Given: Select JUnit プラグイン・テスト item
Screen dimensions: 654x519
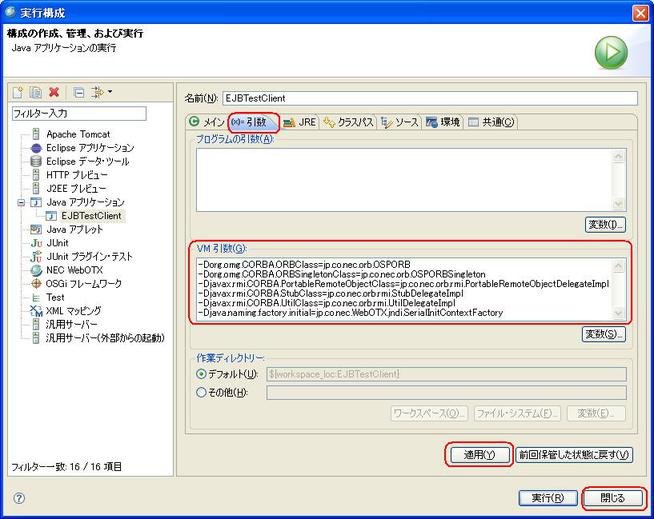Looking at the screenshot, I should (x=89, y=257).
